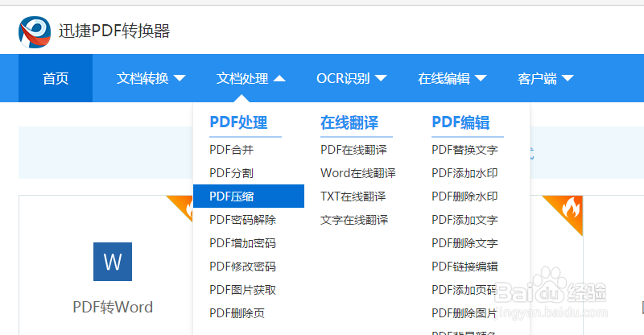Open the PDF转Word card label
Image resolution: width=644 pixels, height=335 pixels.
pyautogui.click(x=113, y=307)
